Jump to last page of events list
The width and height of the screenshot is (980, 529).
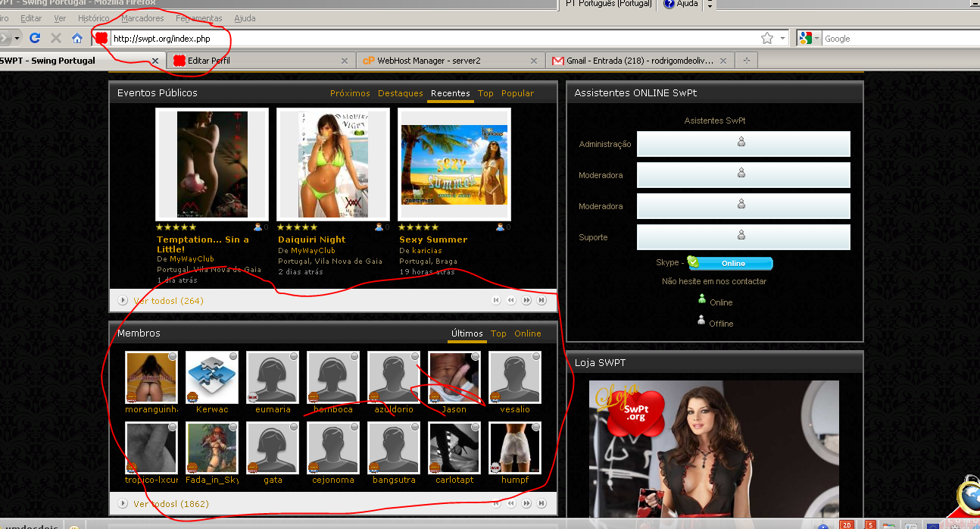pos(541,301)
